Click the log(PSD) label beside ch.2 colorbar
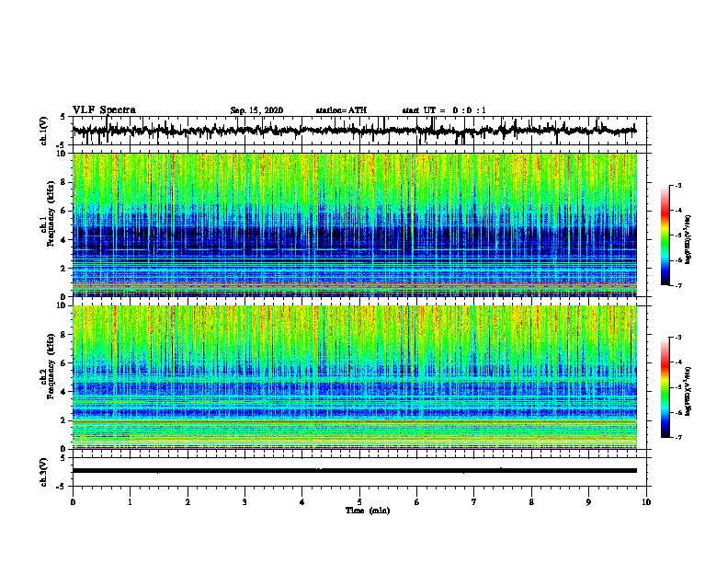 [688, 391]
